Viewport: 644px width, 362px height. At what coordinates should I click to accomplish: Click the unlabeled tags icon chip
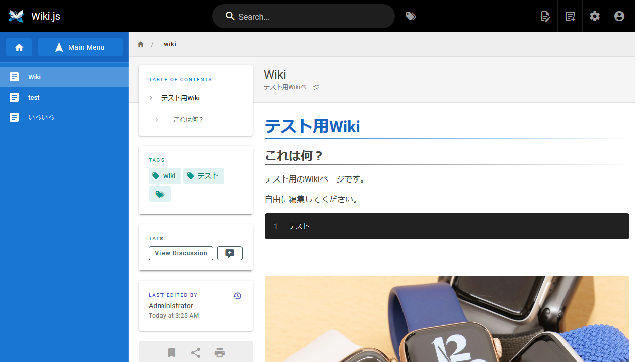pyautogui.click(x=160, y=194)
